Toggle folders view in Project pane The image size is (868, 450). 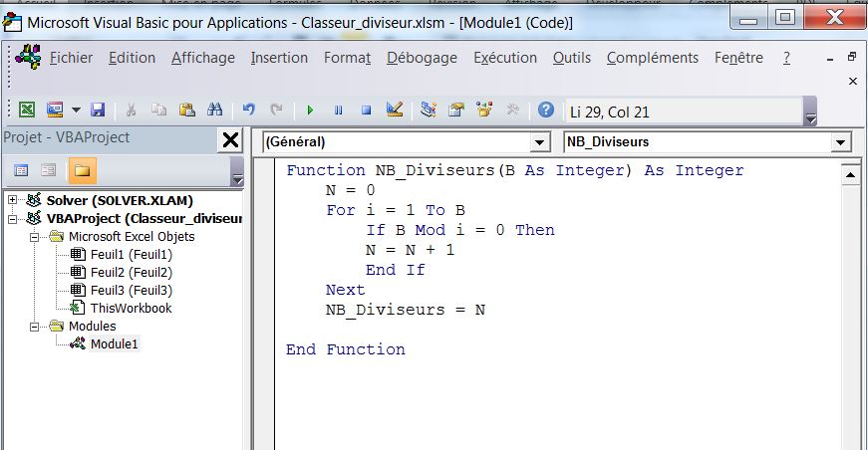tap(81, 170)
